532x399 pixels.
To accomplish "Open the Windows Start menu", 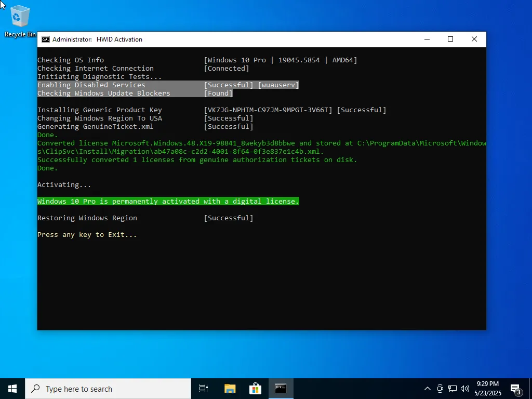I will tap(12, 389).
